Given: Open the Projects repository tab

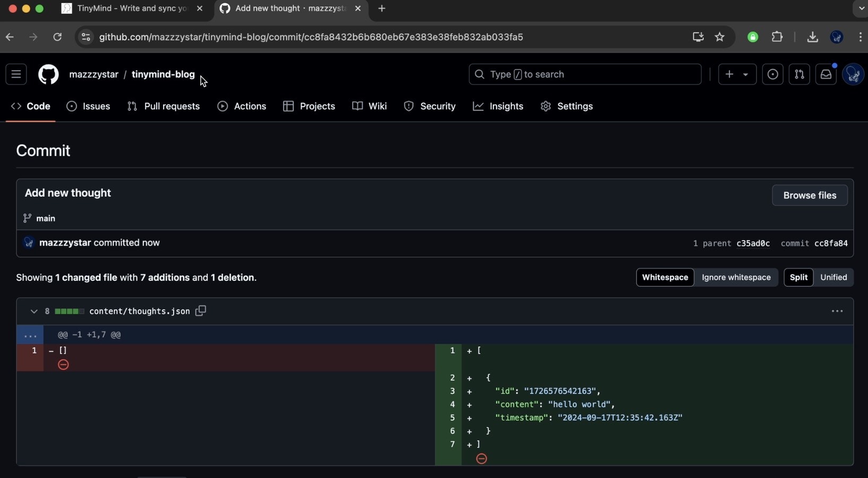Looking at the screenshot, I should click(309, 106).
